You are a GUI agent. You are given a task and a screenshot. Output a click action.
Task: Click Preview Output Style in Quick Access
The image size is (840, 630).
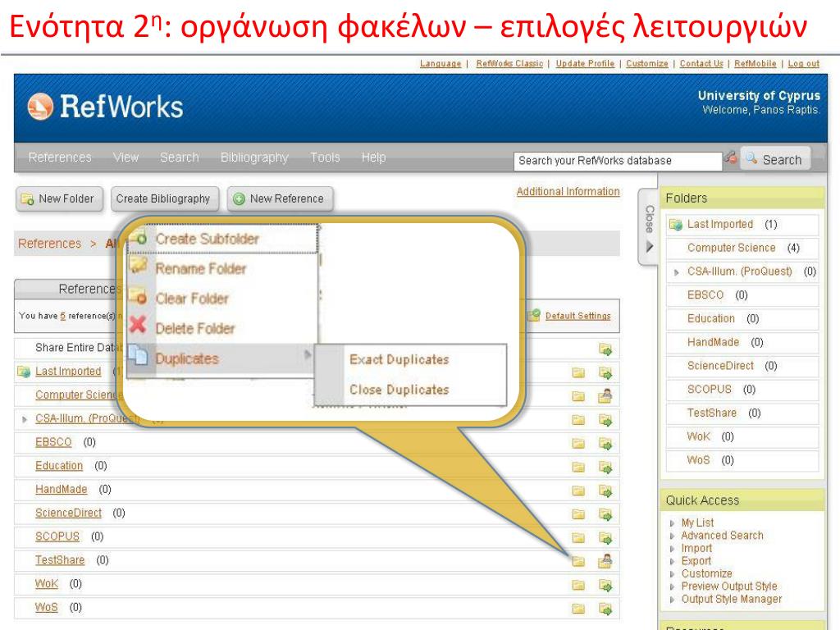(x=729, y=587)
